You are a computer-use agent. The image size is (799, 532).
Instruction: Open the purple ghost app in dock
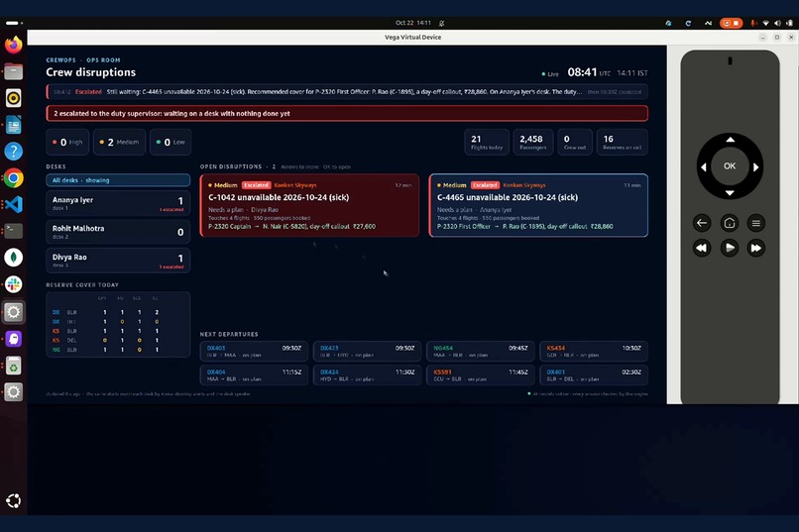click(13, 339)
